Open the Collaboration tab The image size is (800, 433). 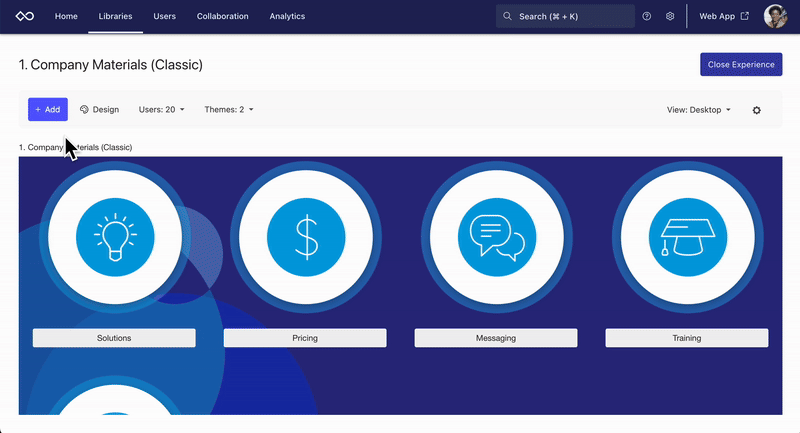click(x=222, y=16)
